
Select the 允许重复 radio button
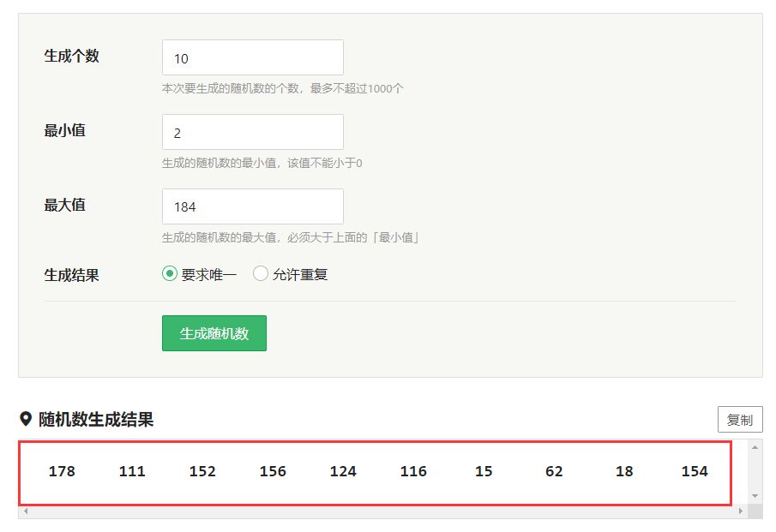click(x=261, y=273)
